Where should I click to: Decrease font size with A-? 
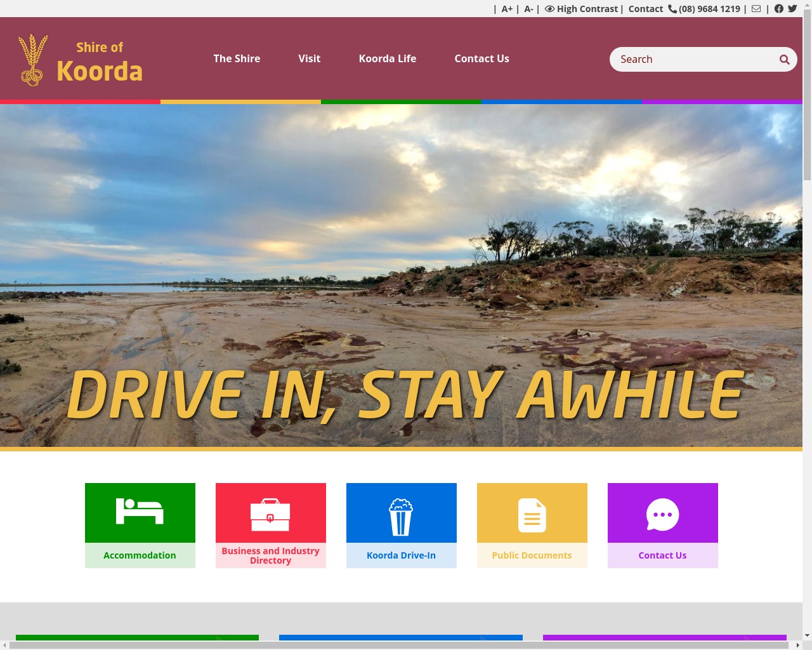tap(528, 9)
